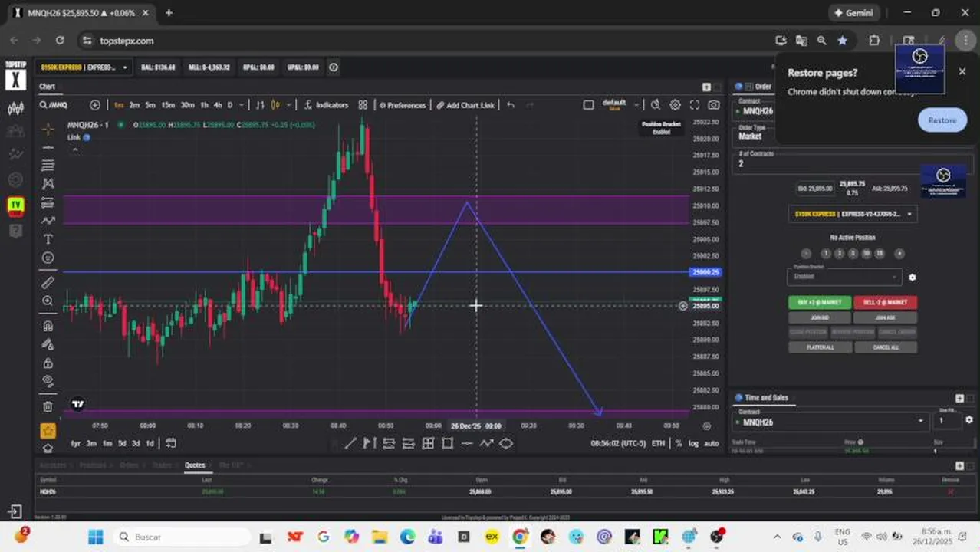Switch to 4h timeframe

(x=218, y=105)
